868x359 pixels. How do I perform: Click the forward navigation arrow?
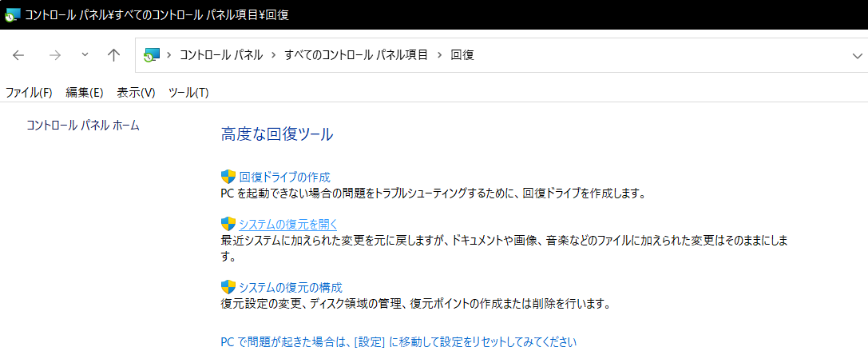(x=55, y=55)
